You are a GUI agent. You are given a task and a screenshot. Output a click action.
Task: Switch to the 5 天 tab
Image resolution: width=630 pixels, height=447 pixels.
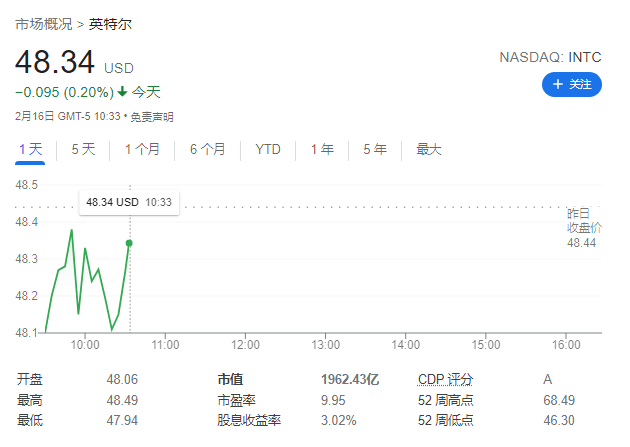(83, 149)
